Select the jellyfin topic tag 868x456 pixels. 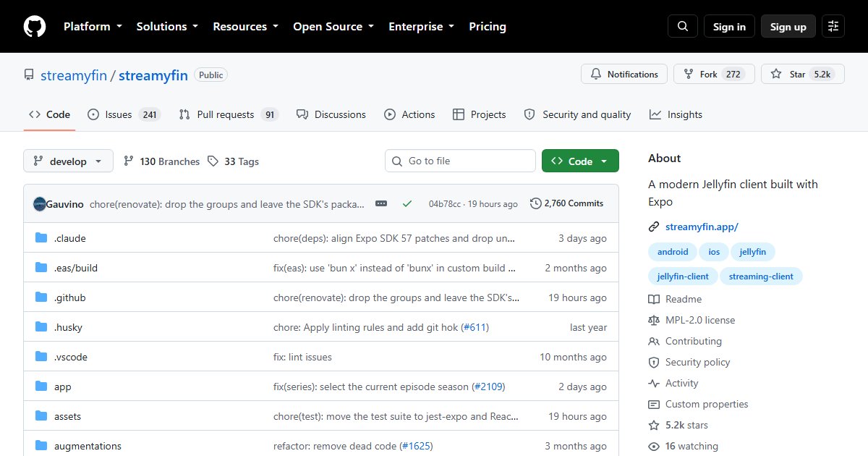pos(753,252)
